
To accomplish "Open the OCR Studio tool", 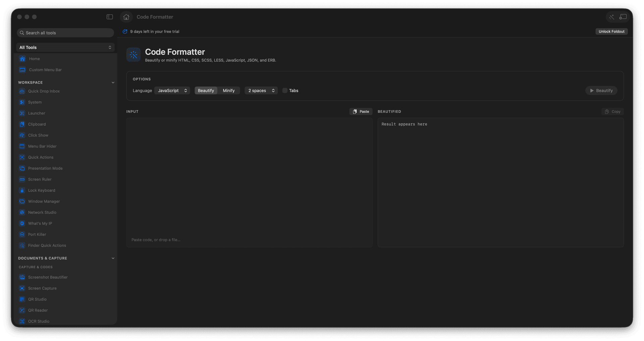I will pyautogui.click(x=65, y=321).
